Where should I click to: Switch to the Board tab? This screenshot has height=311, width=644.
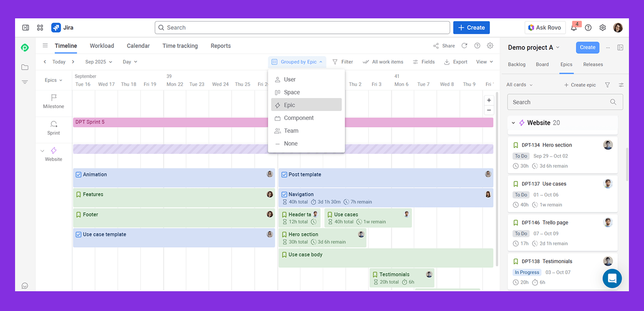[542, 64]
